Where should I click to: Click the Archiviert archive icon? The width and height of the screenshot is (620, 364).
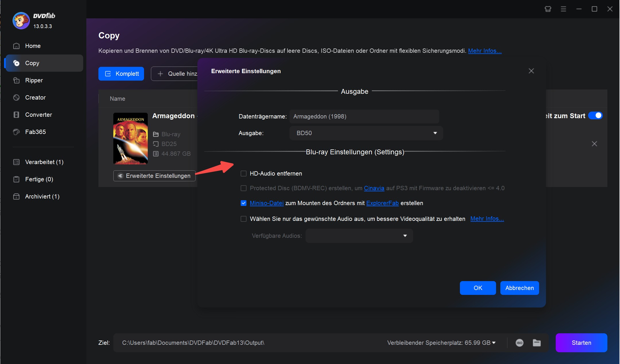16,196
